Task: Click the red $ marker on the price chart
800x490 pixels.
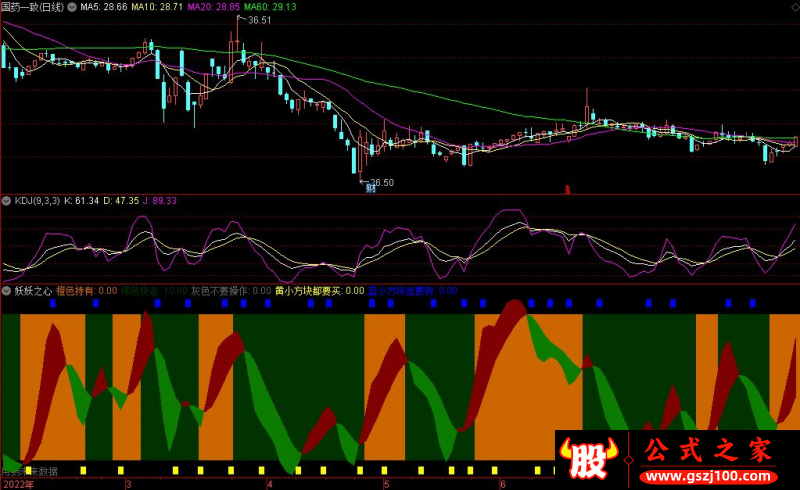Action: click(x=567, y=190)
